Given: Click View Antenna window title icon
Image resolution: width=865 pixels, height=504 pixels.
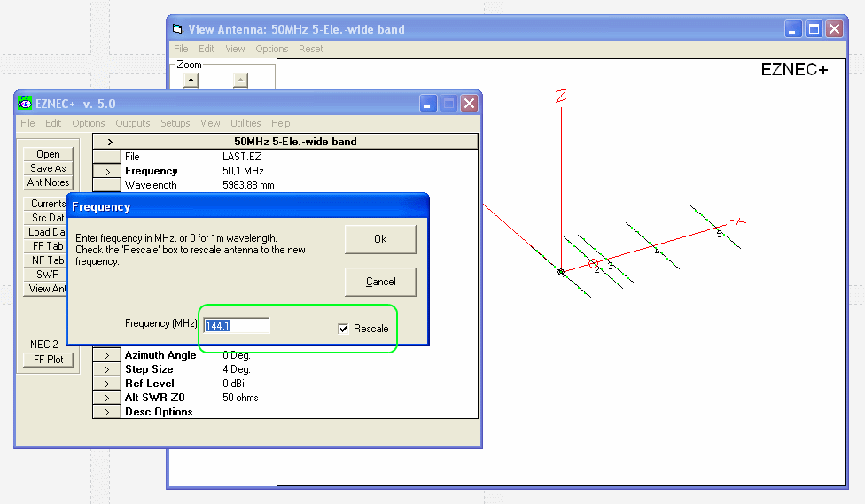Looking at the screenshot, I should (x=177, y=28).
